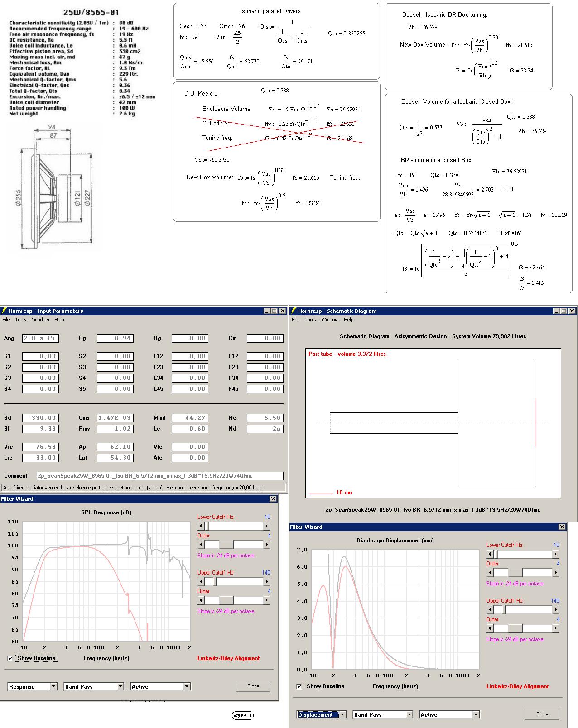Image resolution: width=578 pixels, height=728 pixels.
Task: Click the Comment text field
Action: [160, 476]
